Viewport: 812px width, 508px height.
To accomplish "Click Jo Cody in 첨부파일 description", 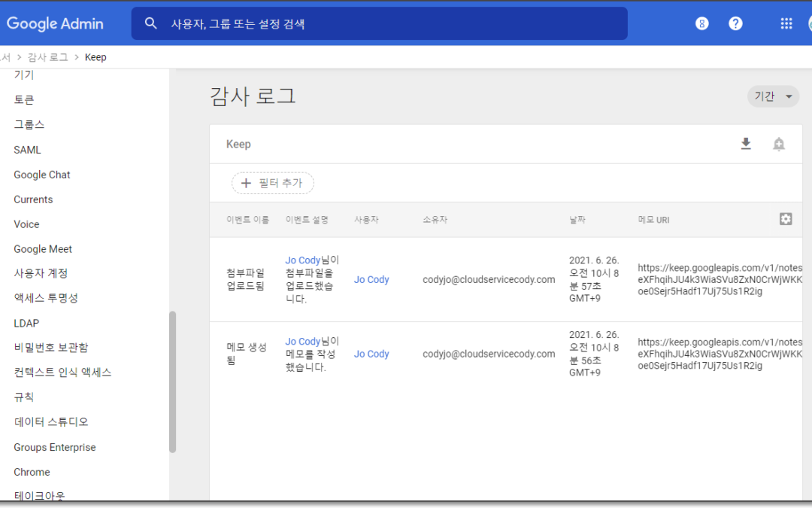I will click(303, 260).
